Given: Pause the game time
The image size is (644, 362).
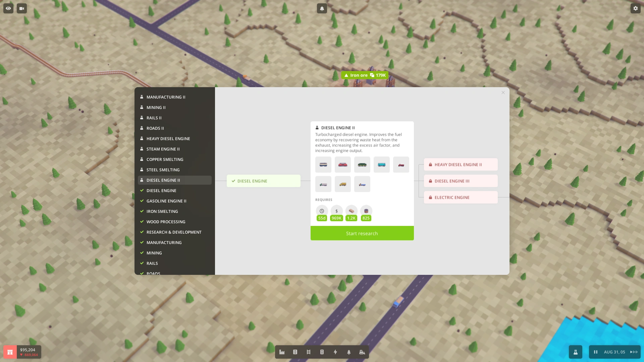Looking at the screenshot, I should coord(596,352).
